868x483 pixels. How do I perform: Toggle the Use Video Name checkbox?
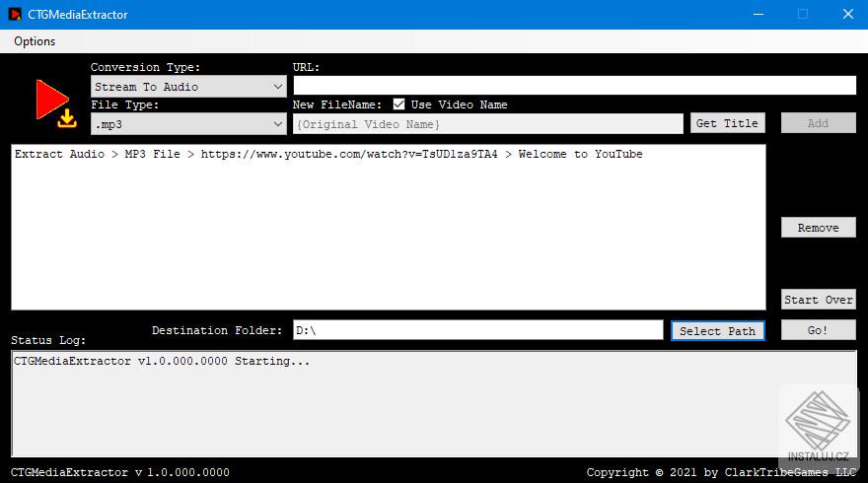[x=398, y=104]
